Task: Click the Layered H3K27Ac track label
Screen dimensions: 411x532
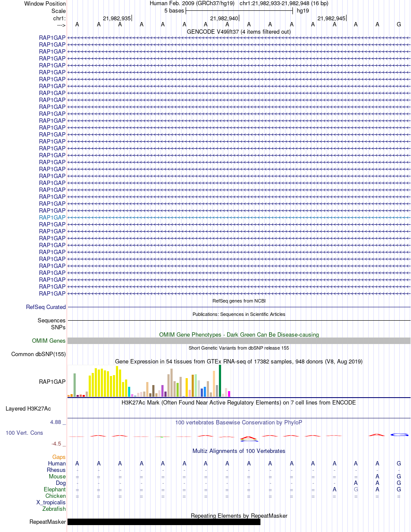Action: click(x=28, y=408)
